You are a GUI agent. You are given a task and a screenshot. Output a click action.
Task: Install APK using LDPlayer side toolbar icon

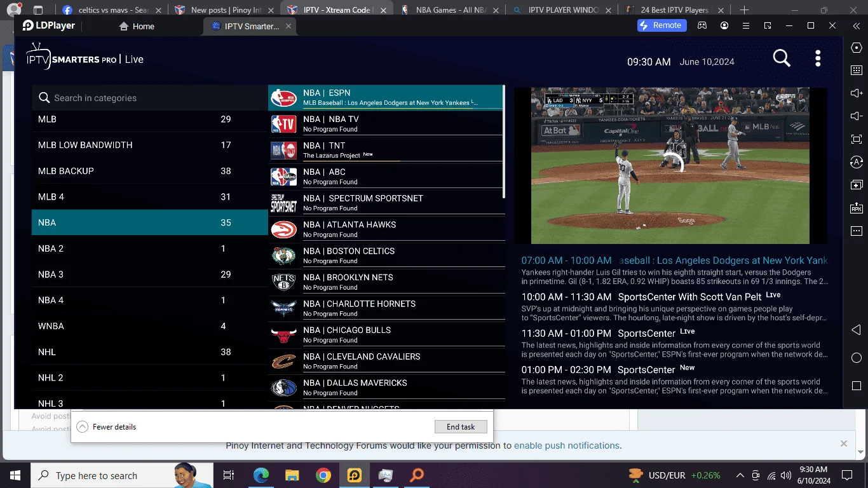[x=856, y=208]
